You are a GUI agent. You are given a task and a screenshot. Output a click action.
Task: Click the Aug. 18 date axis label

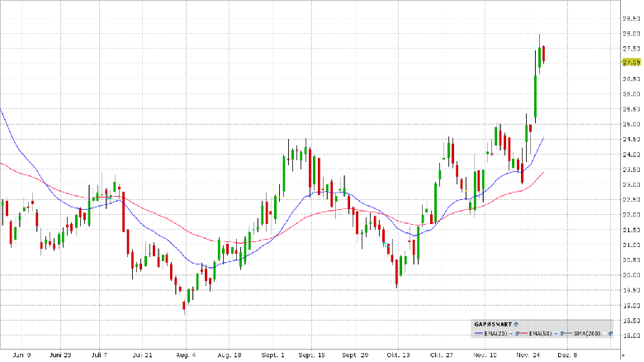coord(230,355)
